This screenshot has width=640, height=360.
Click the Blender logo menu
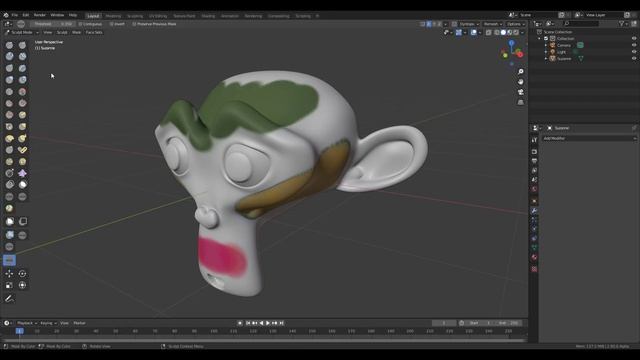6,15
